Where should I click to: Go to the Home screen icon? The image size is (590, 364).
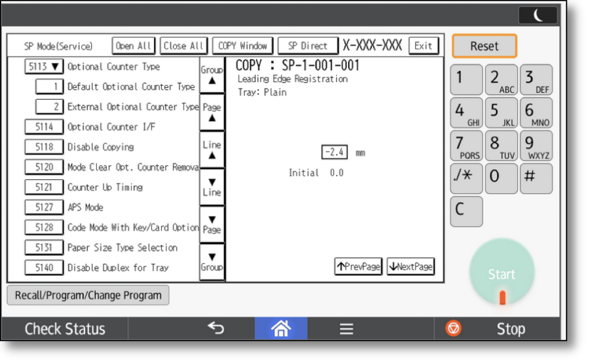[x=281, y=329]
